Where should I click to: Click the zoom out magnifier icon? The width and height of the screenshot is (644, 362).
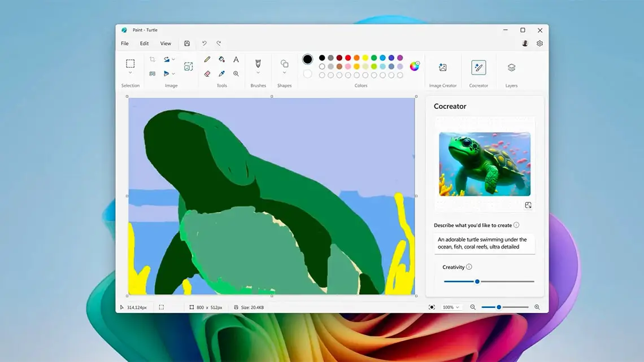click(x=473, y=307)
